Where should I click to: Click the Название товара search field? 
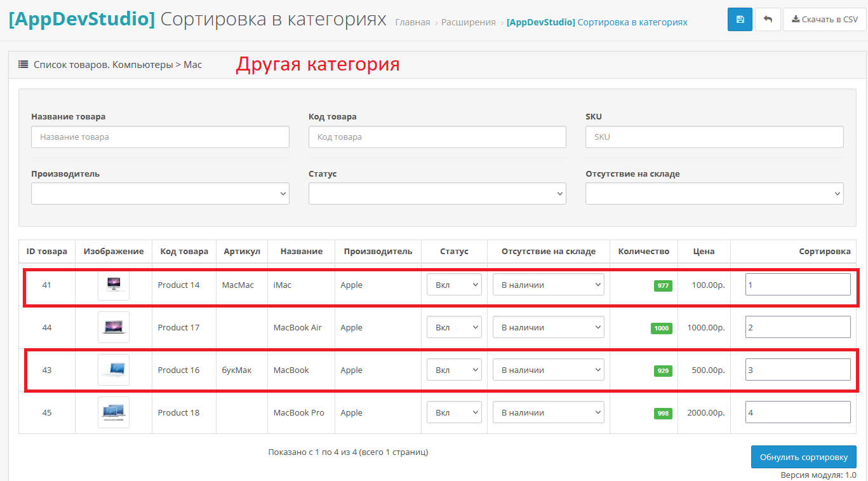click(x=160, y=137)
